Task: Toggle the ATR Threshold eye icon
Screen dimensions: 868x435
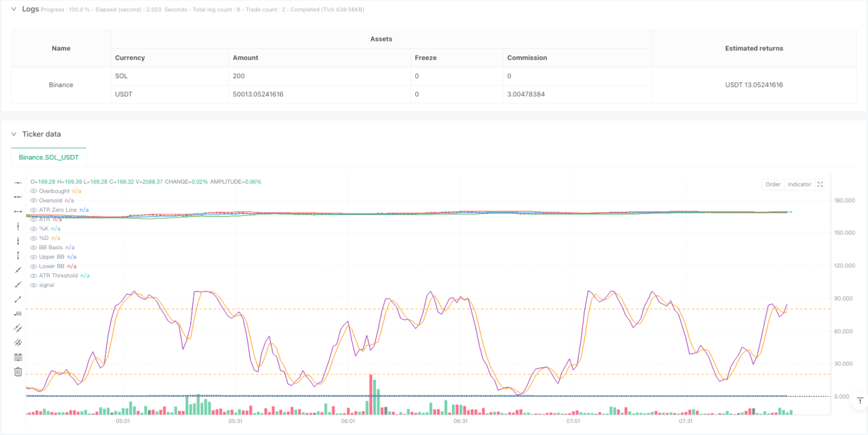Action: click(x=33, y=275)
